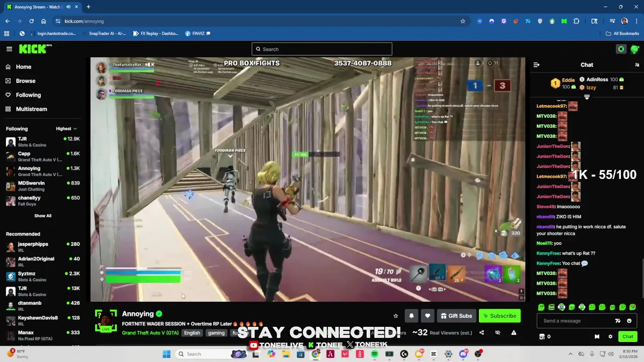Open the chat users list icon

(x=637, y=65)
